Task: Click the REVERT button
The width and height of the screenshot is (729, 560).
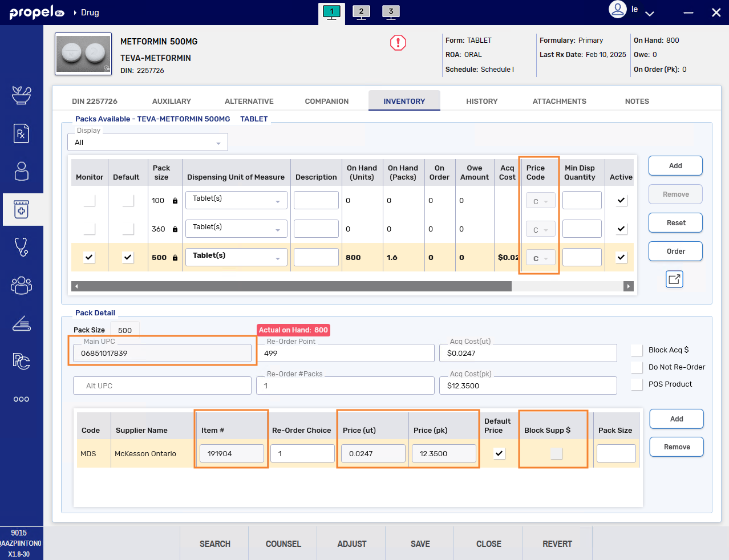Action: (x=557, y=543)
